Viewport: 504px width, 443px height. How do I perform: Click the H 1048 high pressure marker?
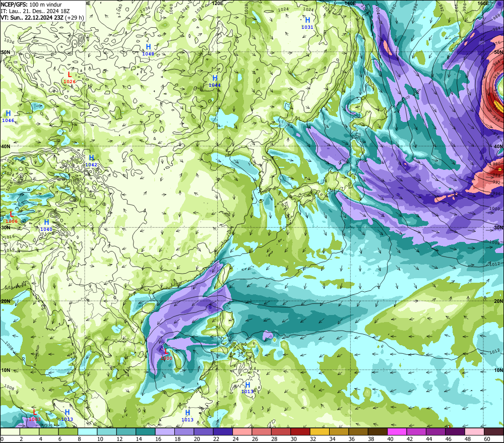click(148, 50)
